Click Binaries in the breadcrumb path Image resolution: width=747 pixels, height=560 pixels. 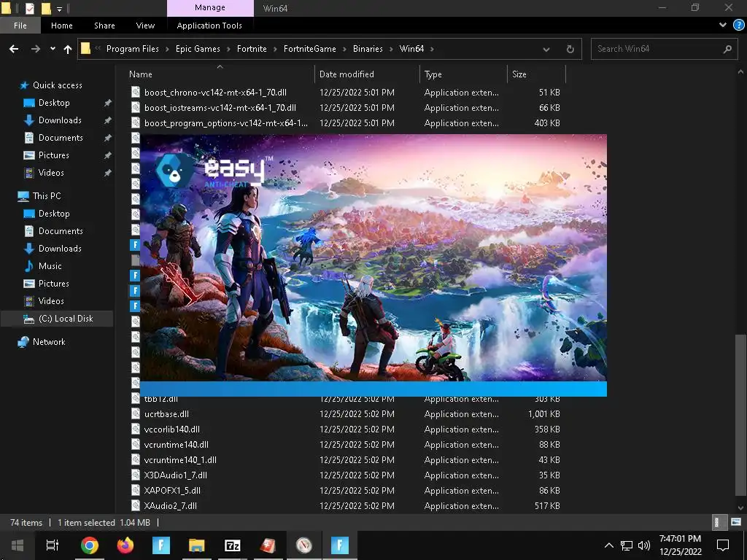(x=368, y=49)
